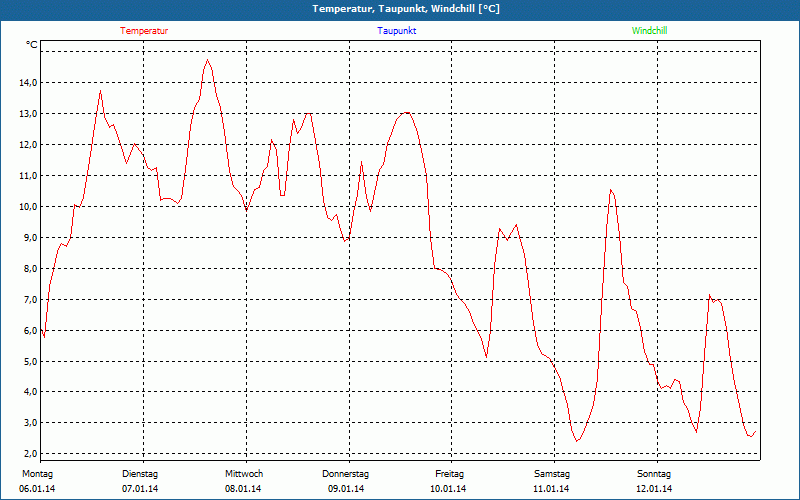Click the 14,0 y-axis value

29,83
